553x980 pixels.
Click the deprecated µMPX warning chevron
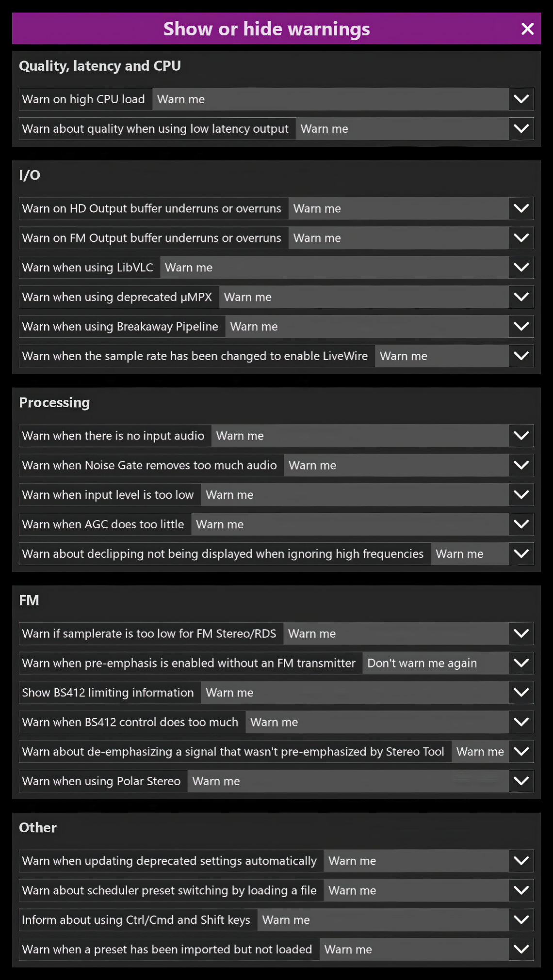tap(521, 297)
